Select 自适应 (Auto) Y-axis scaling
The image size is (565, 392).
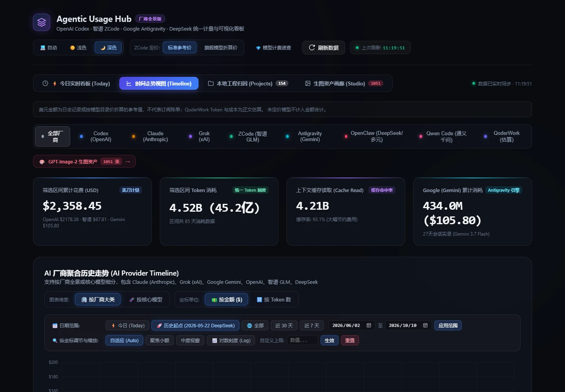tap(124, 340)
